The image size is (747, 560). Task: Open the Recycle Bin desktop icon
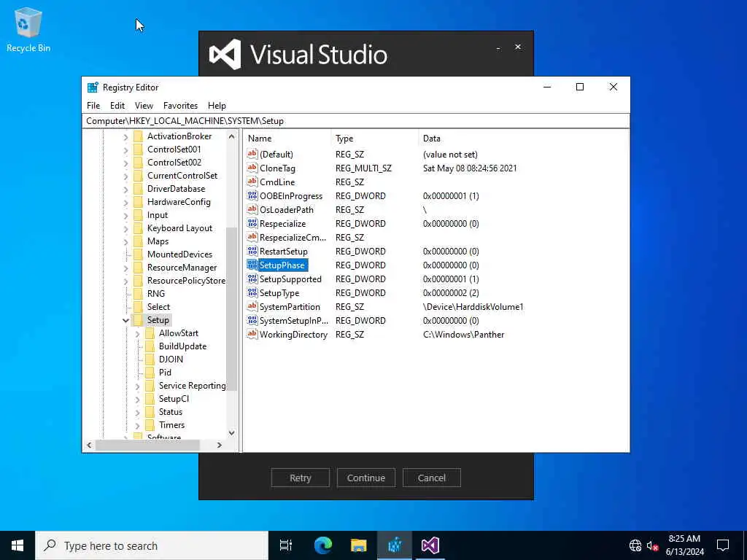tap(28, 29)
